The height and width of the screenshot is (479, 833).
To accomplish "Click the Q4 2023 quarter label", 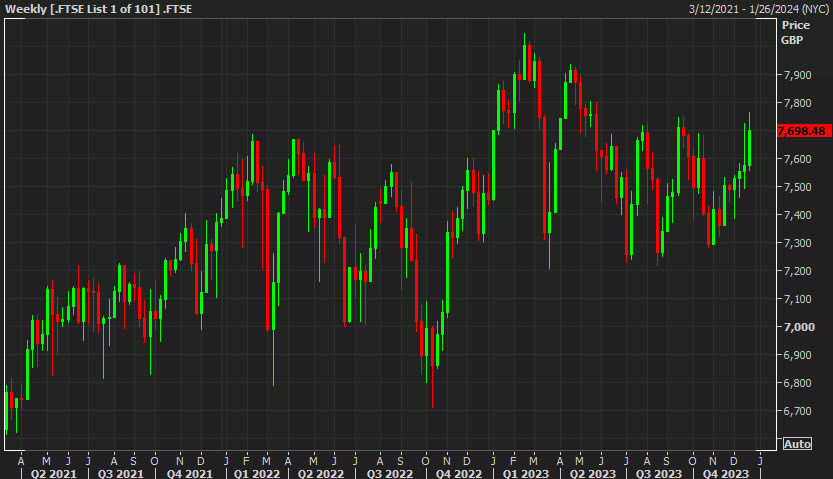I will (x=726, y=473).
